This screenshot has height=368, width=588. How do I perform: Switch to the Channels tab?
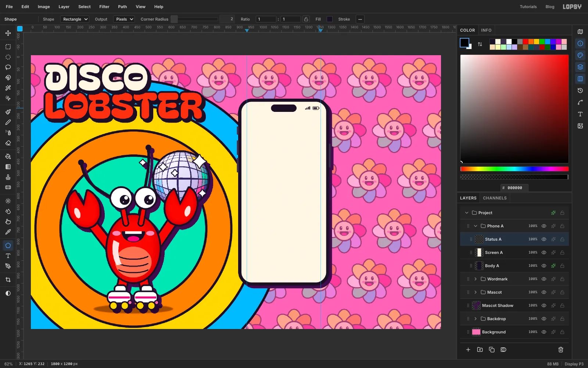495,198
